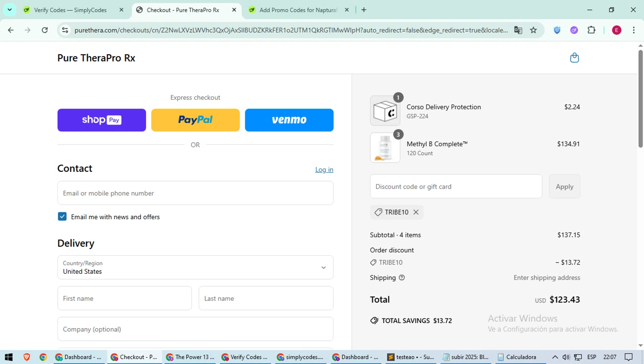Open the Sublime Text testeao taskbar item
The width and height of the screenshot is (644, 364).
point(411,357)
